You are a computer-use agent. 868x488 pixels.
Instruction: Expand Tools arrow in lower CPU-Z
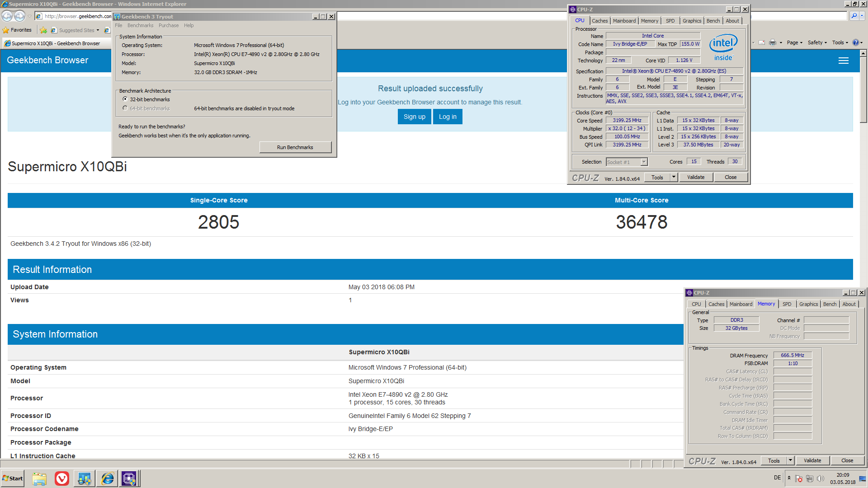tap(790, 460)
